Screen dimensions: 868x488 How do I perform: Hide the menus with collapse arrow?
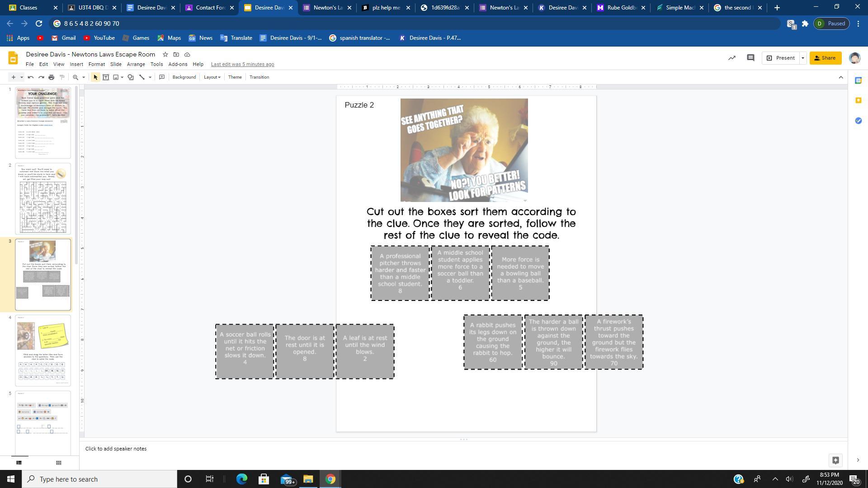(x=841, y=77)
